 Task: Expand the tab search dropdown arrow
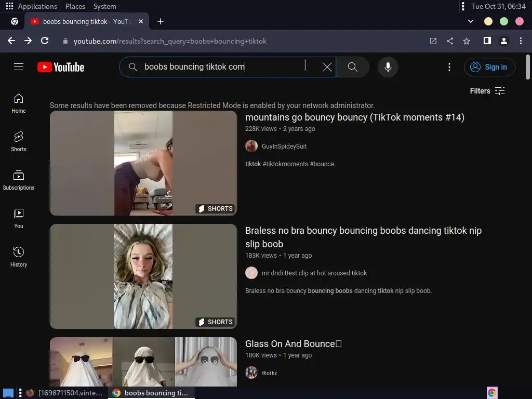[471, 21]
